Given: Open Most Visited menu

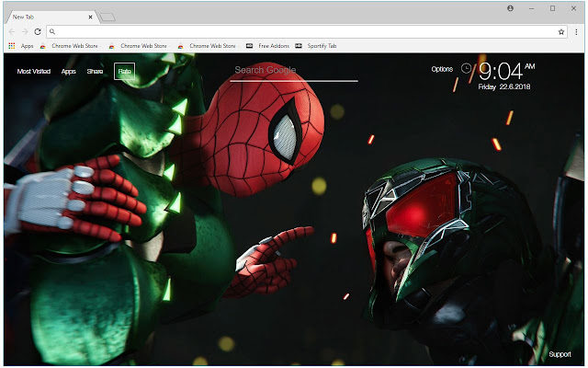Looking at the screenshot, I should [34, 72].
